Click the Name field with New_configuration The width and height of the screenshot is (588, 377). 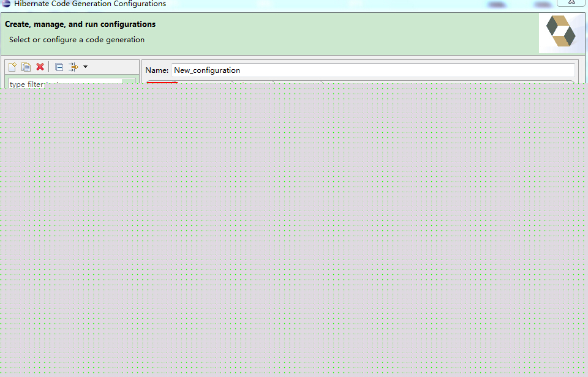coord(373,70)
